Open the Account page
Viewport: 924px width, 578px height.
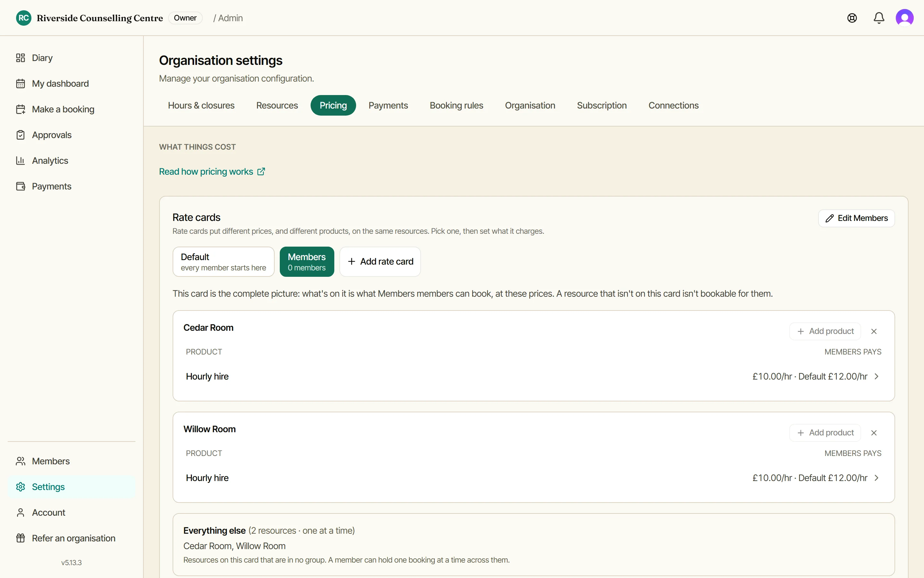(72, 512)
